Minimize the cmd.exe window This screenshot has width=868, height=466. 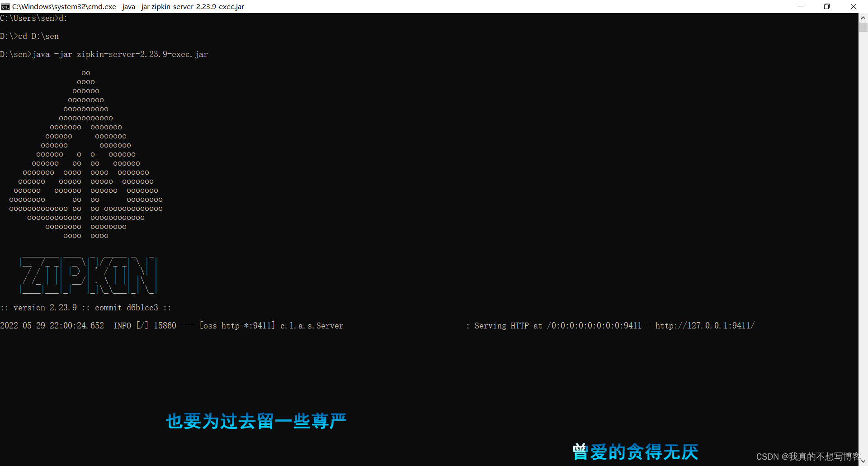[x=801, y=6]
